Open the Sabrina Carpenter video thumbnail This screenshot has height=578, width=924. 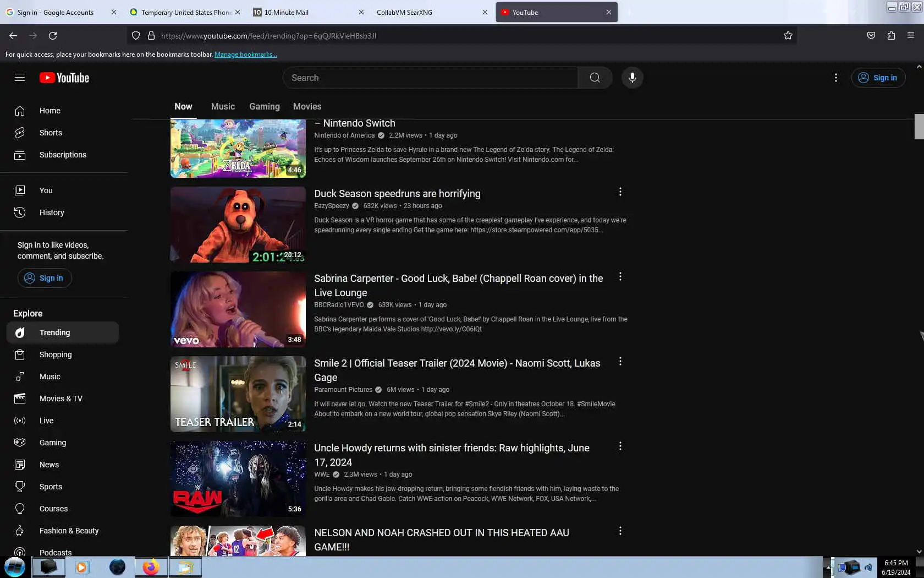tap(238, 309)
